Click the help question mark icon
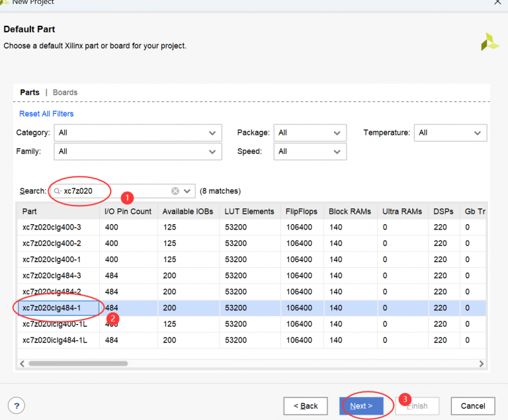The width and height of the screenshot is (508, 420). [x=17, y=405]
